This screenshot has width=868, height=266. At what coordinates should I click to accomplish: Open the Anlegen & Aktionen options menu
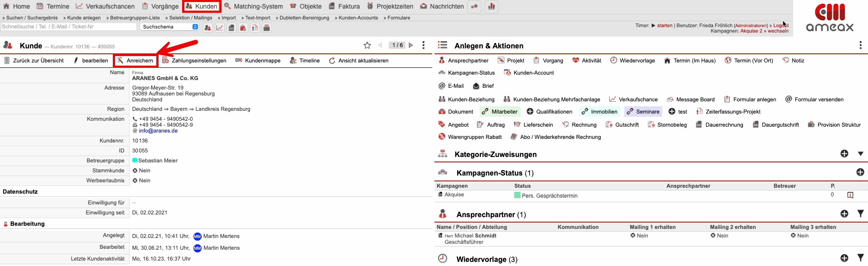tap(860, 45)
